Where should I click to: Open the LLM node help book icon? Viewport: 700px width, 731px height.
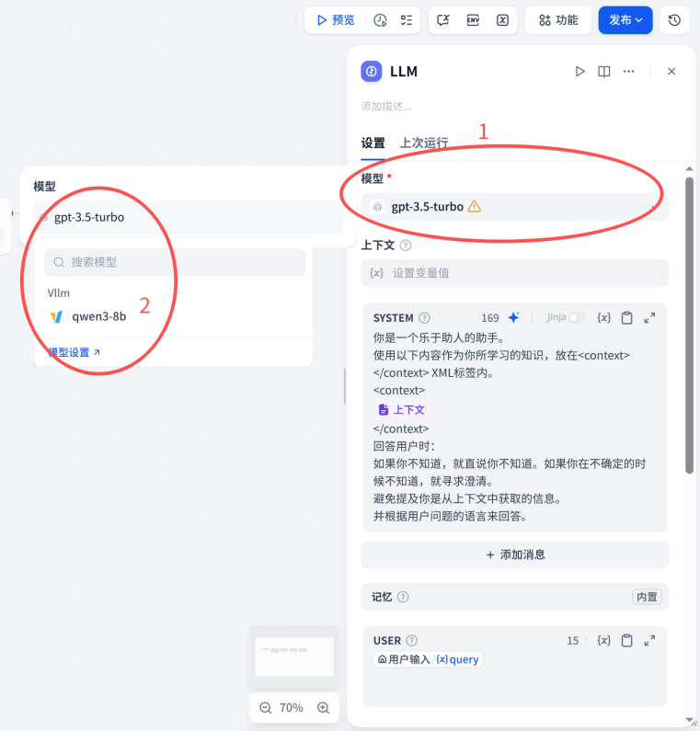pyautogui.click(x=604, y=72)
